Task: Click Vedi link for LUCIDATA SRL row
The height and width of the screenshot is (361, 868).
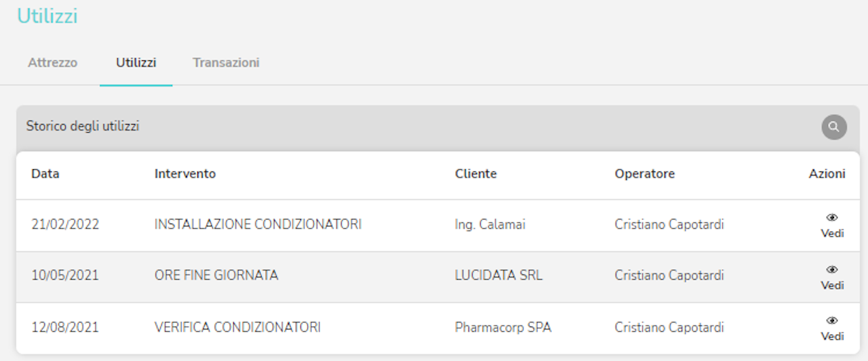Action: click(x=832, y=285)
